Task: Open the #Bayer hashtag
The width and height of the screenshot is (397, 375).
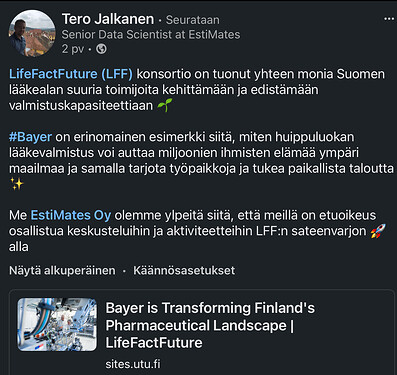Action: 30,137
